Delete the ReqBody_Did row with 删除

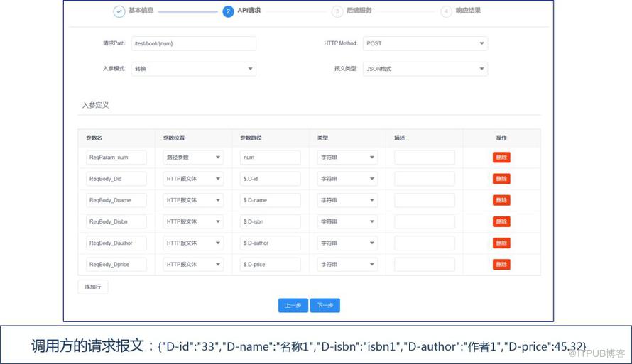click(501, 179)
